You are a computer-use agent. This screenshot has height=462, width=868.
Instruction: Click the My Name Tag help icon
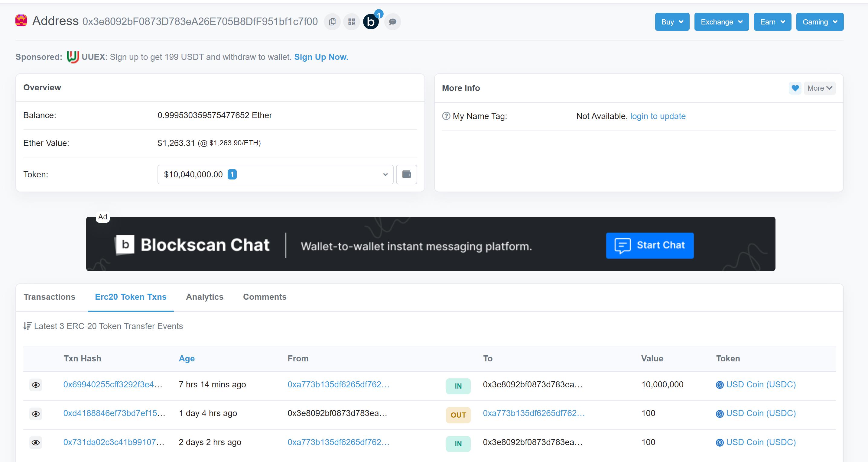coord(446,116)
